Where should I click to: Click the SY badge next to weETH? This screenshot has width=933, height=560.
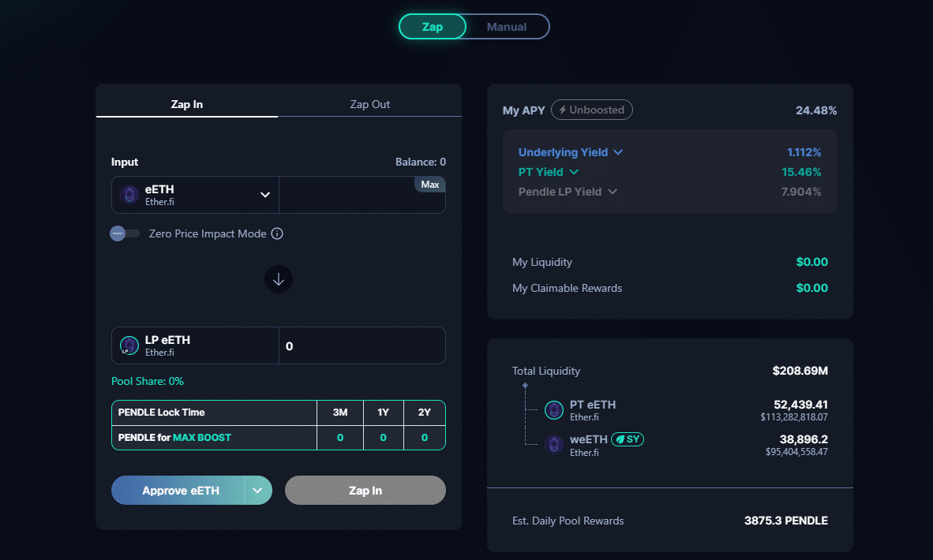click(627, 439)
